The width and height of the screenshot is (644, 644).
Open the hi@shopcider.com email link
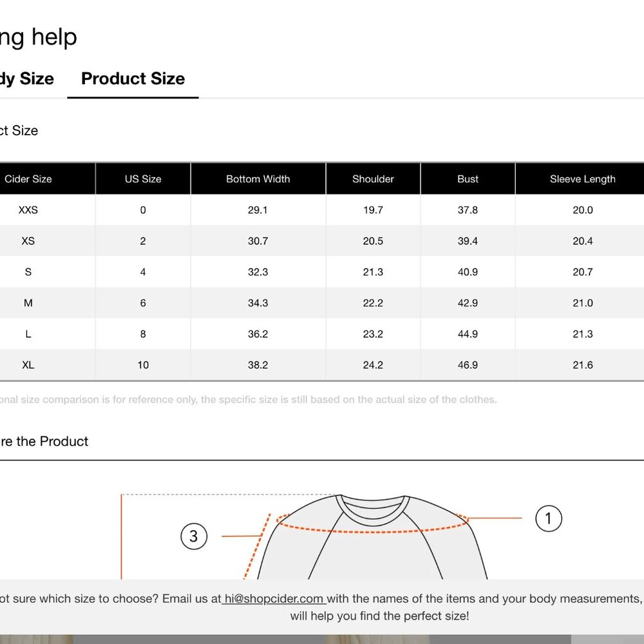[x=274, y=598]
